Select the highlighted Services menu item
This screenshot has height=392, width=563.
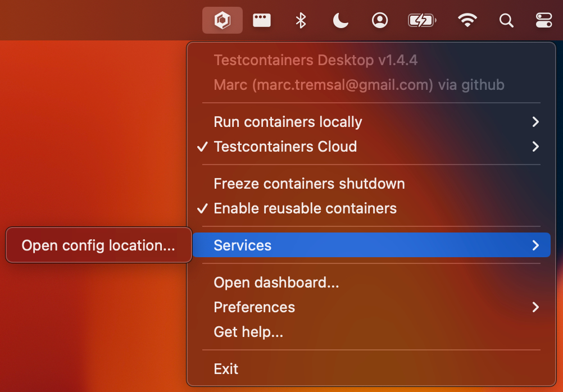(x=371, y=245)
